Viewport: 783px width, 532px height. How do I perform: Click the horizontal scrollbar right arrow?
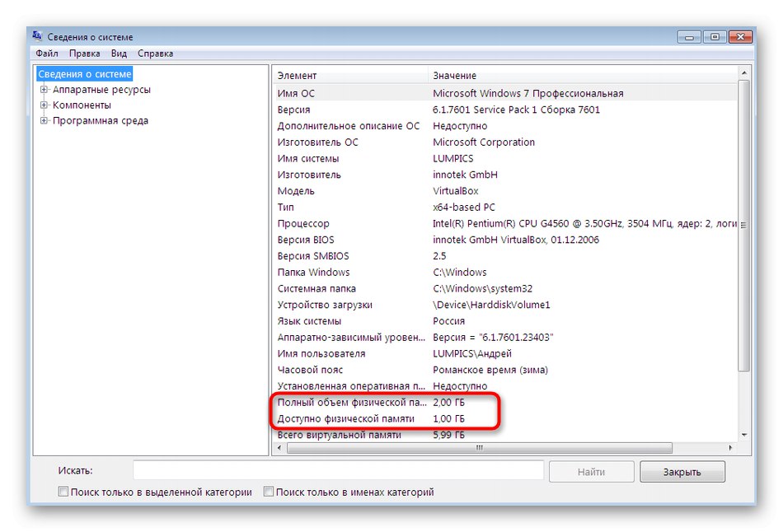(x=729, y=449)
